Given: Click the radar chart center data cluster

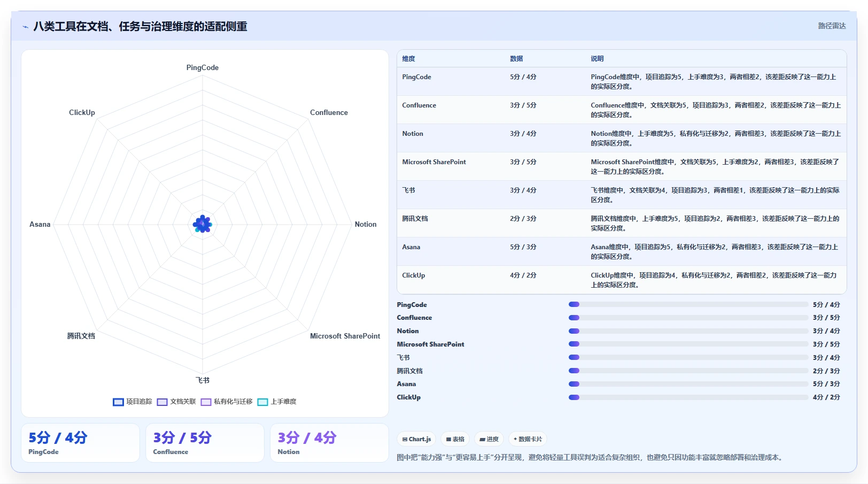Looking at the screenshot, I should tap(203, 224).
